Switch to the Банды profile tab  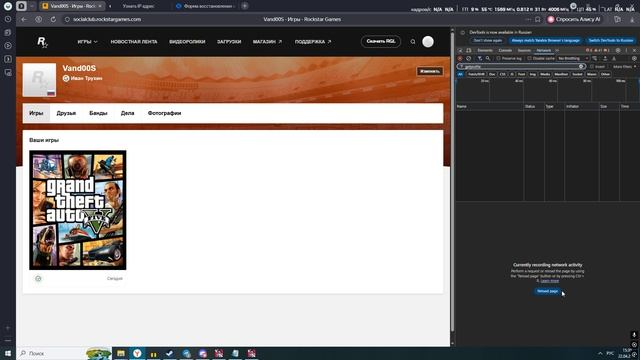tap(98, 113)
